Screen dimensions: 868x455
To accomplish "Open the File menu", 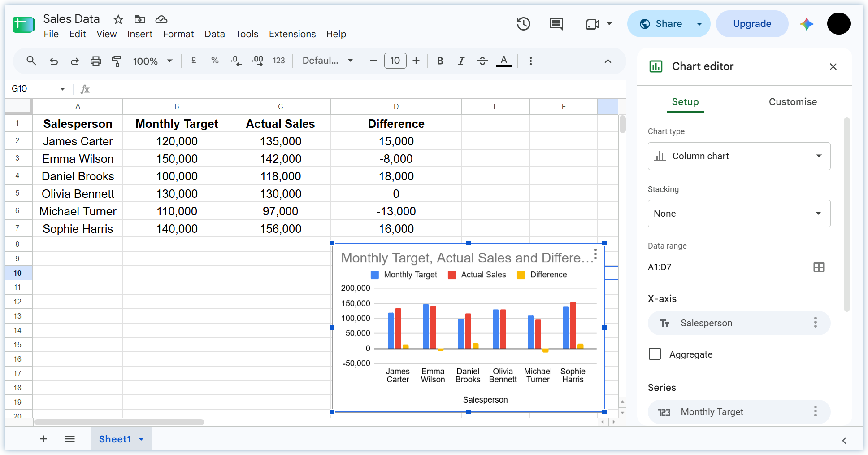I will pos(51,34).
